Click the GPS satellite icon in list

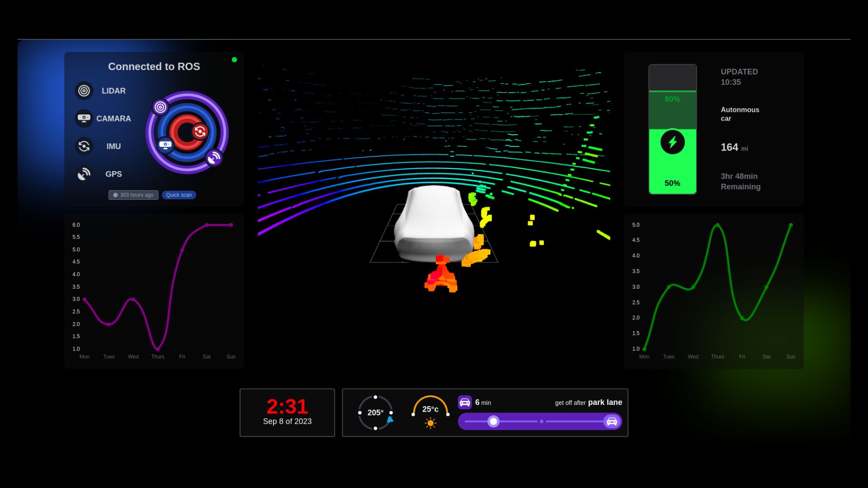(x=84, y=174)
